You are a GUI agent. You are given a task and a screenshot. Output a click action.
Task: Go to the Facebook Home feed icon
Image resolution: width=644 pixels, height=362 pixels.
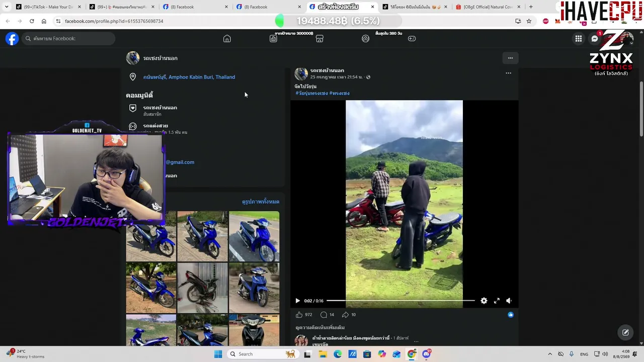tap(227, 39)
